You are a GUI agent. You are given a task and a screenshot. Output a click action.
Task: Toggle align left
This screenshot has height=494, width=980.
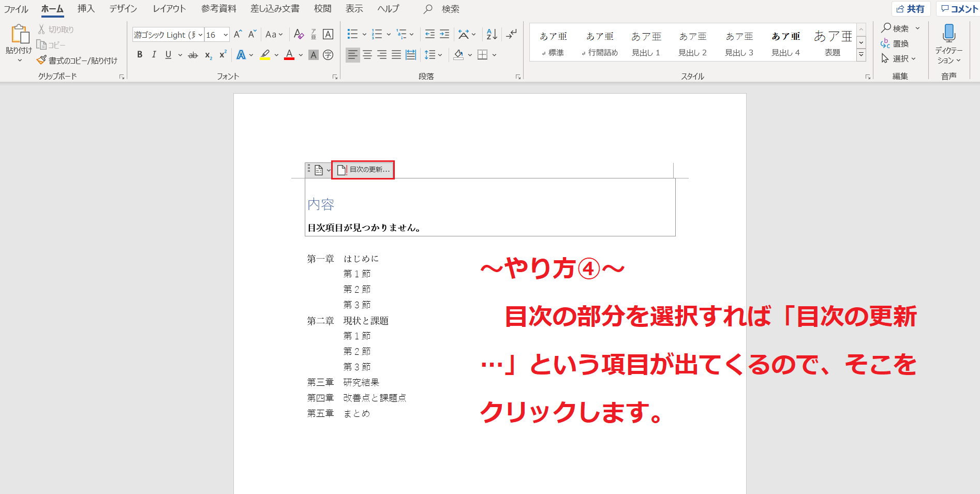point(352,55)
